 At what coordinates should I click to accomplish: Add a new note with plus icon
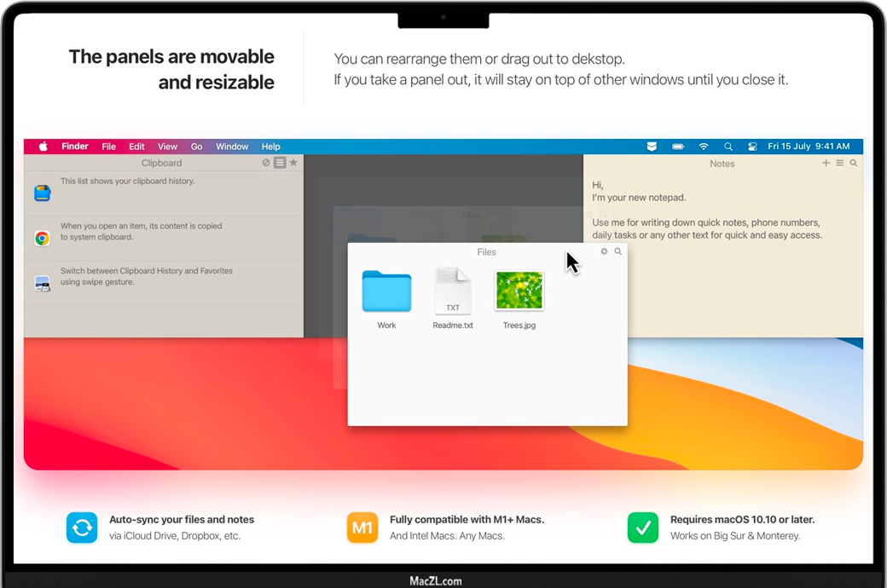pyautogui.click(x=826, y=163)
